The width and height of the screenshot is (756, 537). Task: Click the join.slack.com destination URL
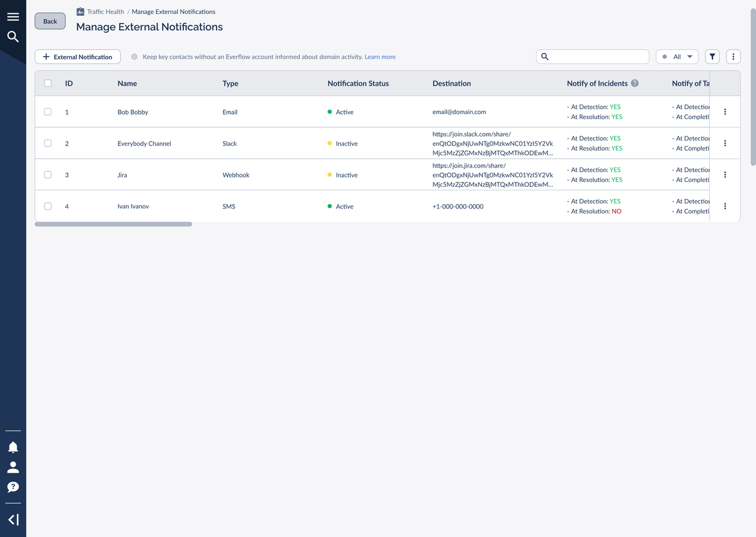[493, 144]
